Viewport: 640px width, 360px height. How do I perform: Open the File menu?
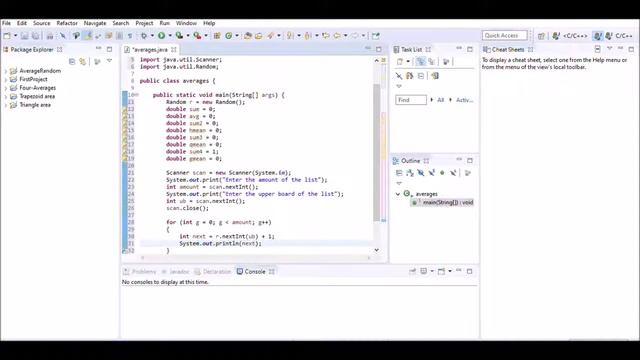click(x=7, y=23)
